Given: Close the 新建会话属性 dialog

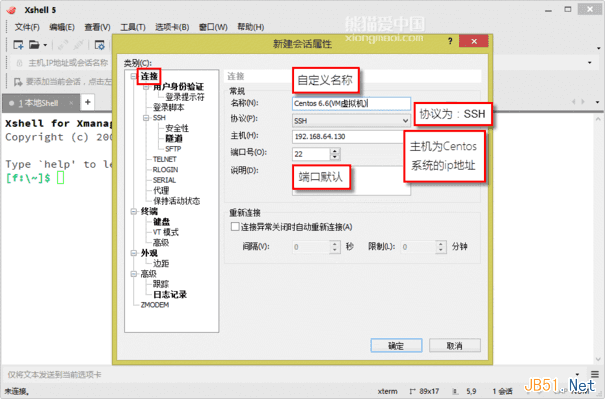Looking at the screenshot, I should (474, 41).
